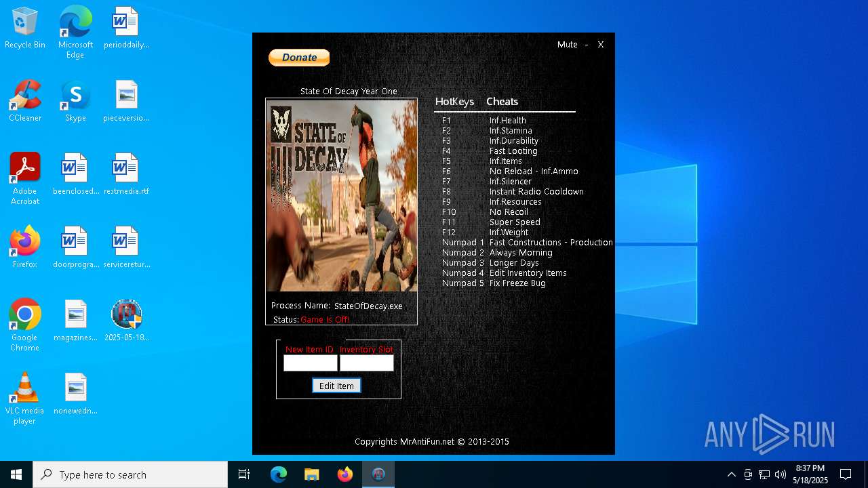Viewport: 868px width, 488px height.
Task: Open the VLC media player shortcut
Action: pyautogui.click(x=25, y=399)
